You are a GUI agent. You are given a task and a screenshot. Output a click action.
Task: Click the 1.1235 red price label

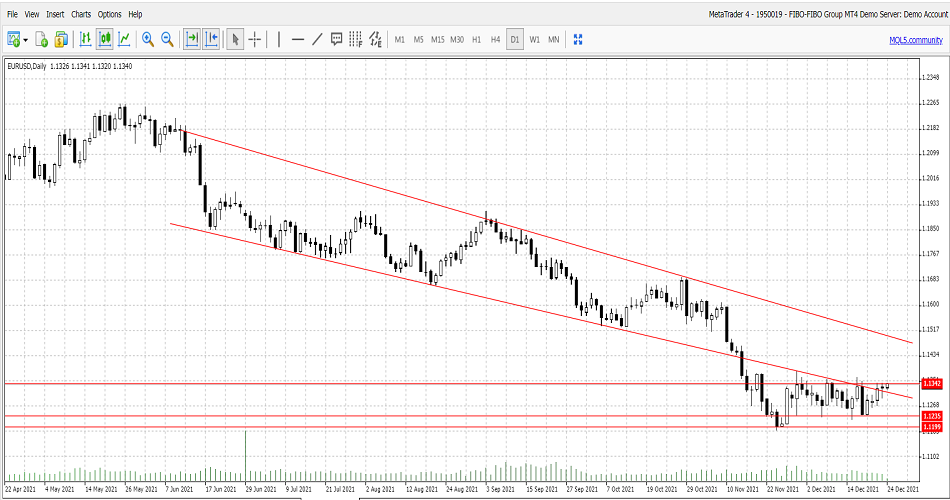[932, 416]
